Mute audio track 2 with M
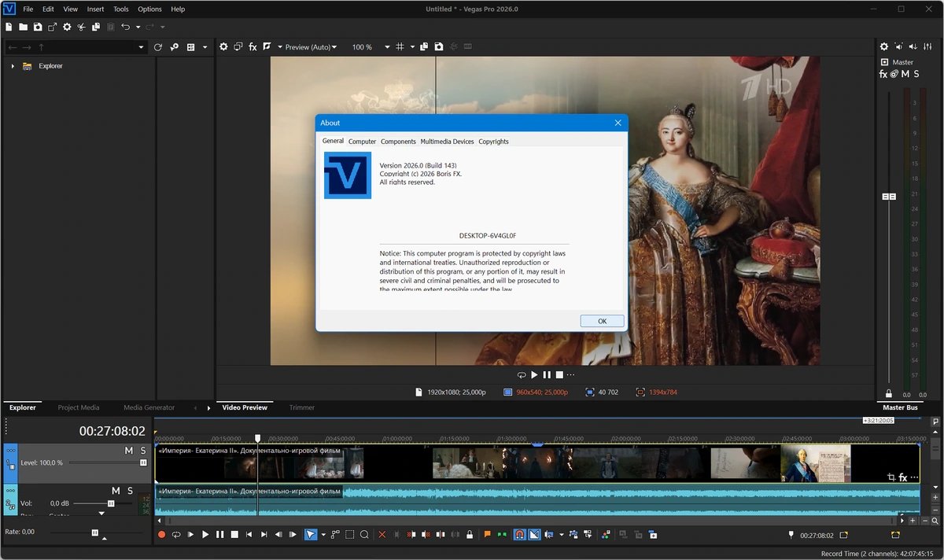 (x=116, y=491)
